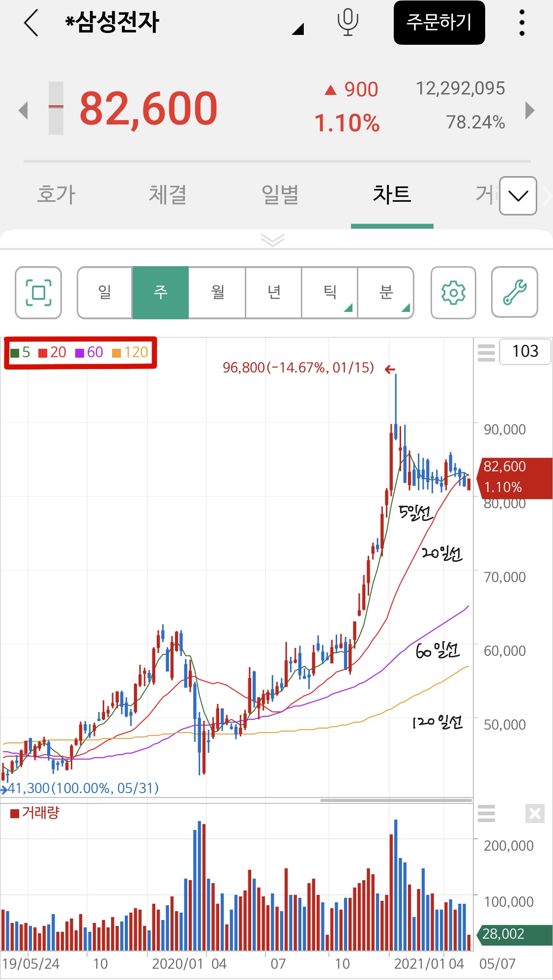Tap the mini price range bar indicator

coord(56,108)
